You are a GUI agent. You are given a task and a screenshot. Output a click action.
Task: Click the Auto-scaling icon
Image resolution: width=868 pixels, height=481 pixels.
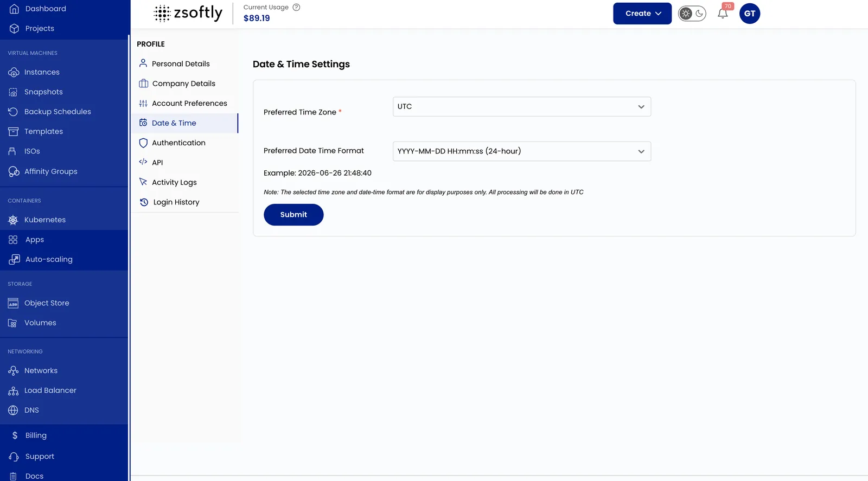coord(14,259)
